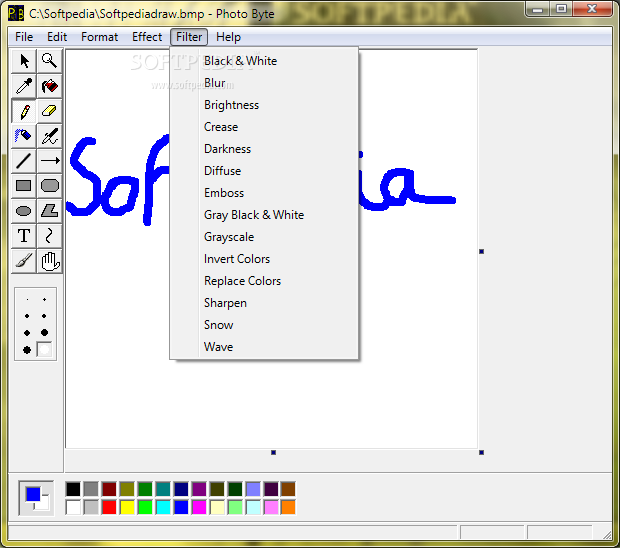Image resolution: width=620 pixels, height=548 pixels.
Task: Select the squiggly Curve tool
Action: tap(49, 236)
